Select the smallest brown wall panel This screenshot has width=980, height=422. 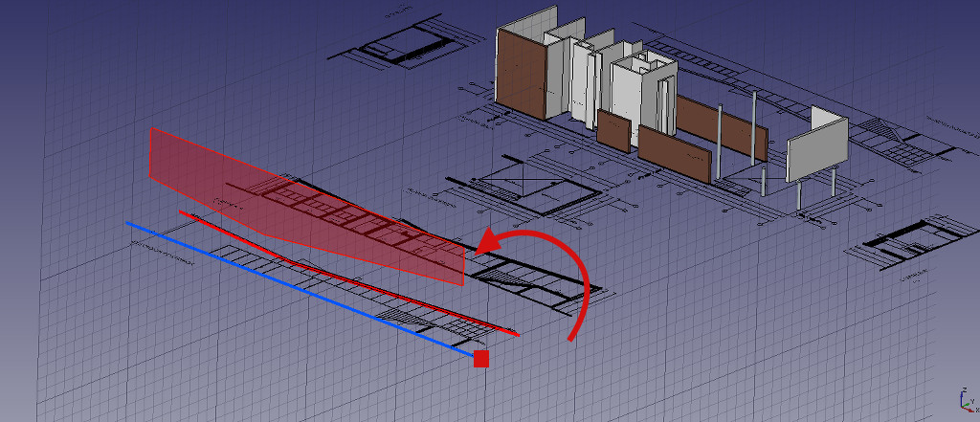click(613, 131)
